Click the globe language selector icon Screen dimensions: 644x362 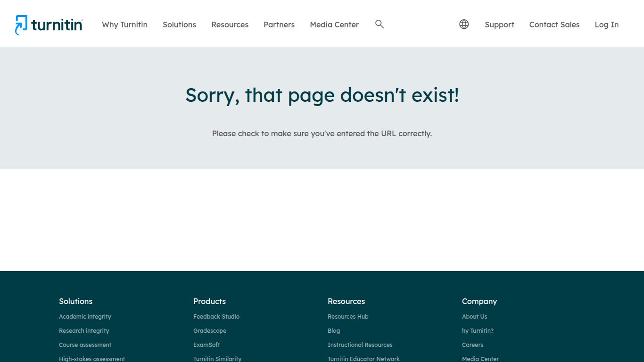click(x=464, y=24)
